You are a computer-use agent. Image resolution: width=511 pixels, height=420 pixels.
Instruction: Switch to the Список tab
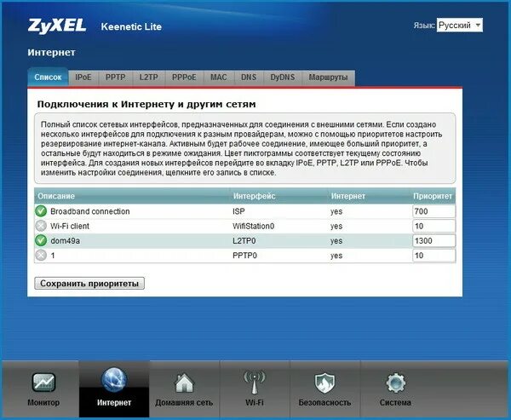click(x=48, y=78)
